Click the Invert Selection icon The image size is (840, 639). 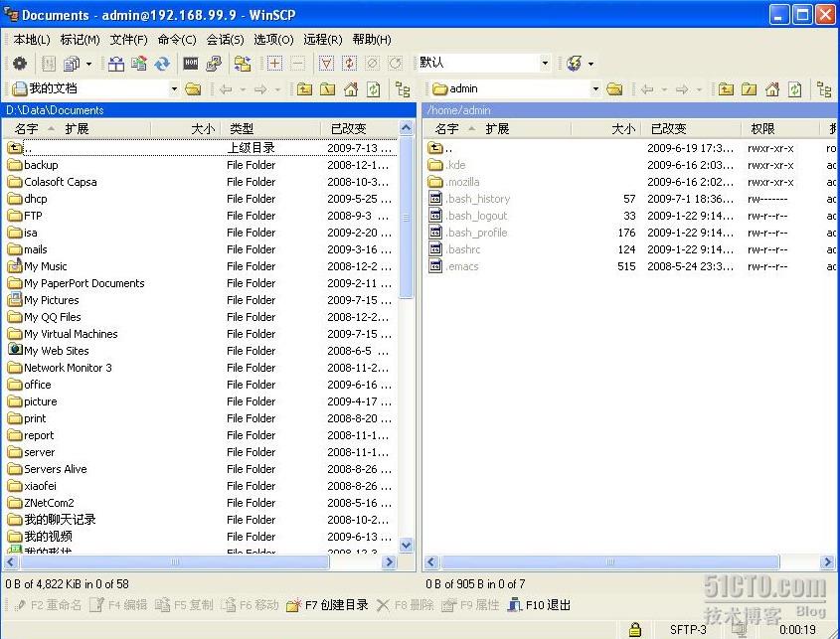click(x=349, y=64)
